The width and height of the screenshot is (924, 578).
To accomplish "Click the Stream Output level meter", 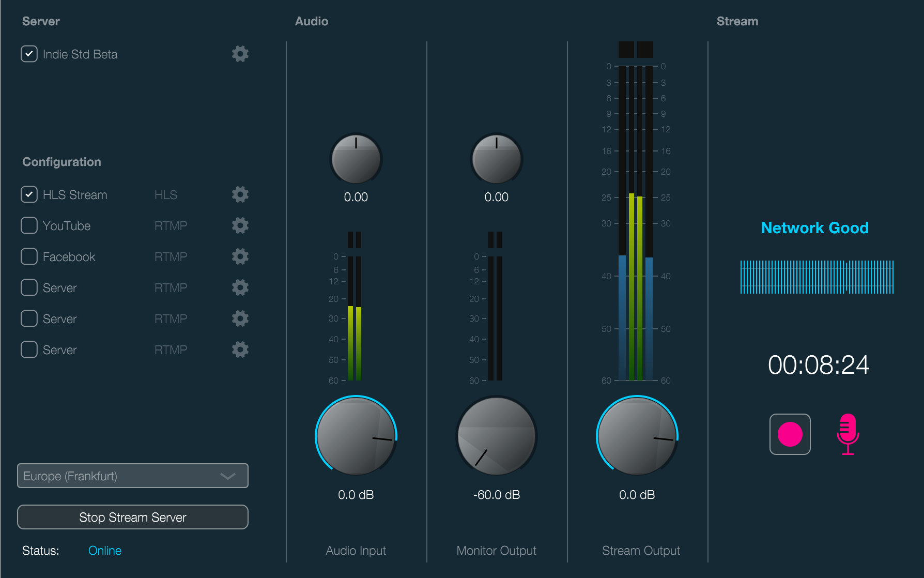I will coord(636,211).
